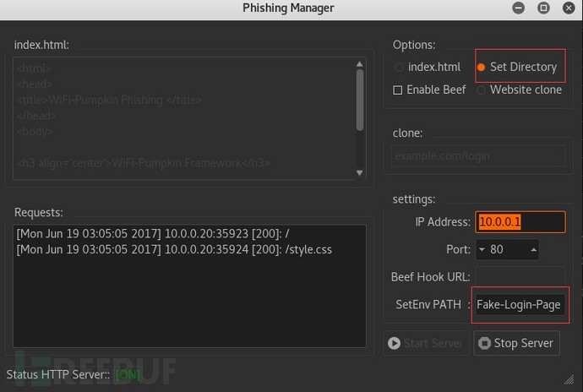Close the Phishing Manager window
This screenshot has width=583, height=392.
coord(569,8)
